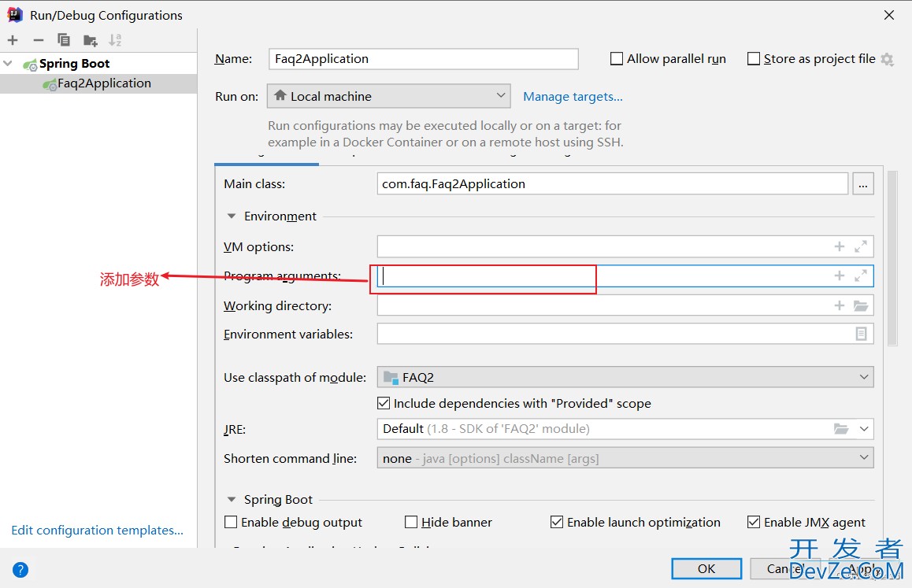Insert macro into VM options field
The width and height of the screenshot is (912, 588).
click(840, 246)
